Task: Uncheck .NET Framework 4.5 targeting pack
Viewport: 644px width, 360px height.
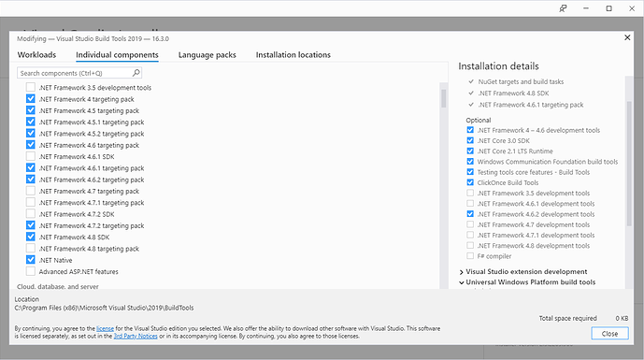Action: pyautogui.click(x=31, y=110)
